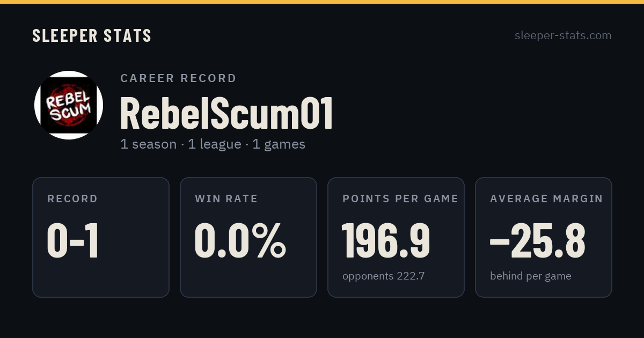The width and height of the screenshot is (644, 338).
Task: Click the POINTS PER GAME label
Action: tap(400, 199)
